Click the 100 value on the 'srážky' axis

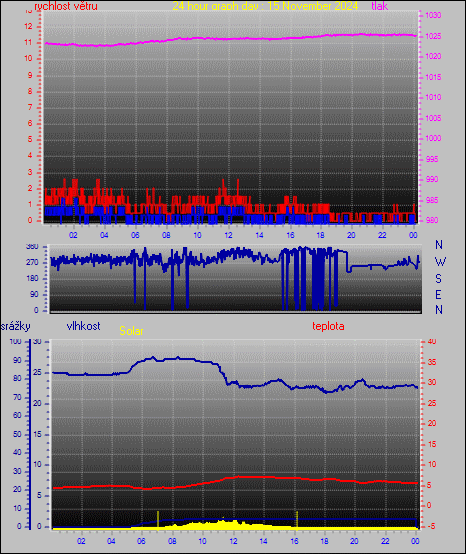(16, 342)
